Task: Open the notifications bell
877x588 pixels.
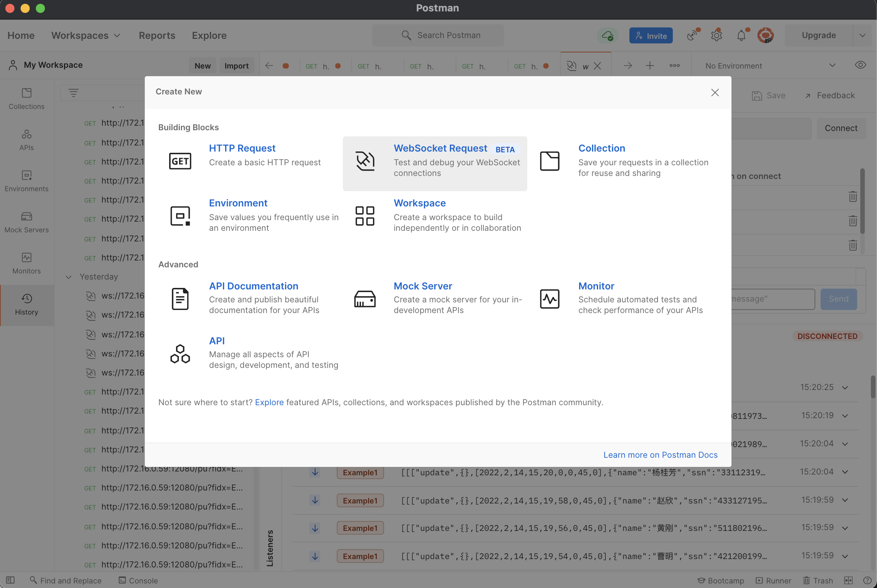Action: tap(741, 35)
